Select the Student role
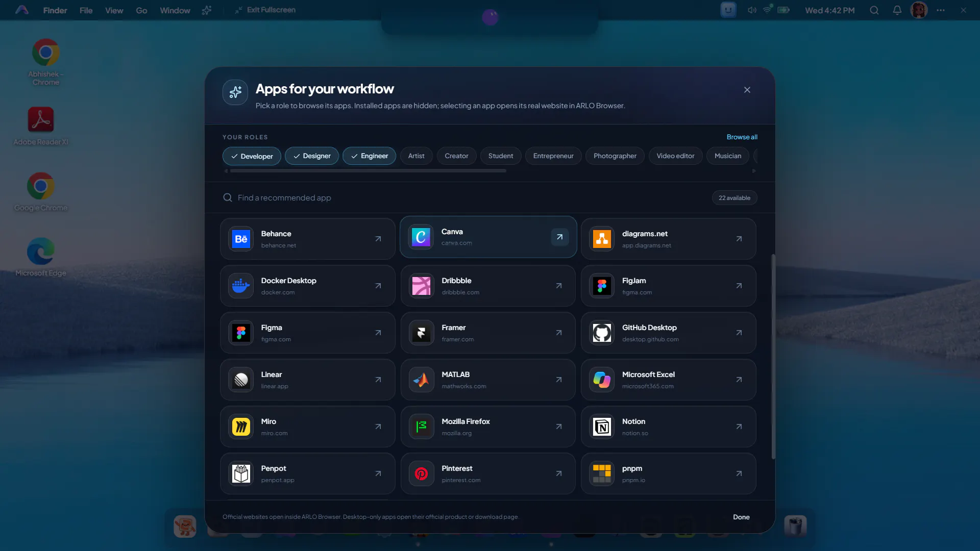 [501, 156]
